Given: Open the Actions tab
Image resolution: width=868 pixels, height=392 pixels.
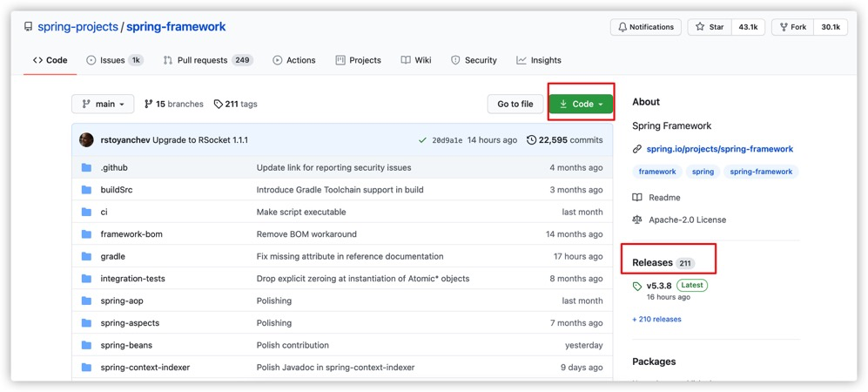Looking at the screenshot, I should 294,60.
